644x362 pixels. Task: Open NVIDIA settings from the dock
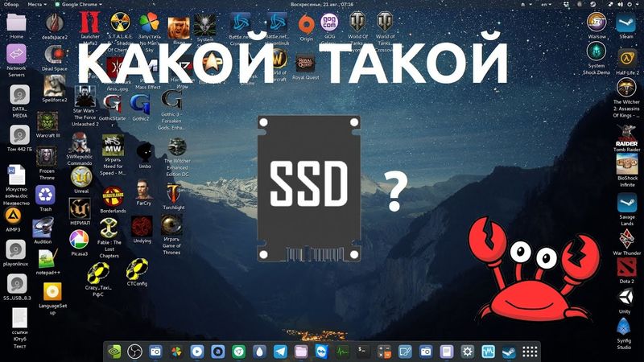pyautogui.click(x=114, y=352)
